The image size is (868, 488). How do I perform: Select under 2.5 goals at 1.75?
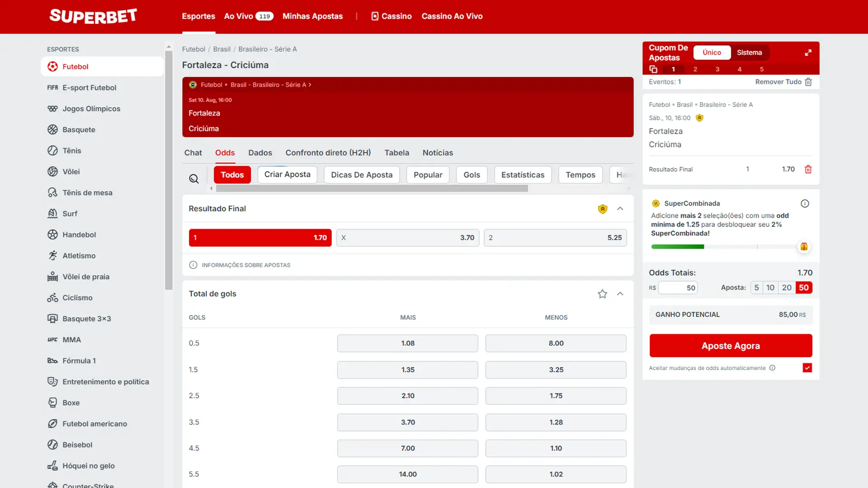(556, 396)
